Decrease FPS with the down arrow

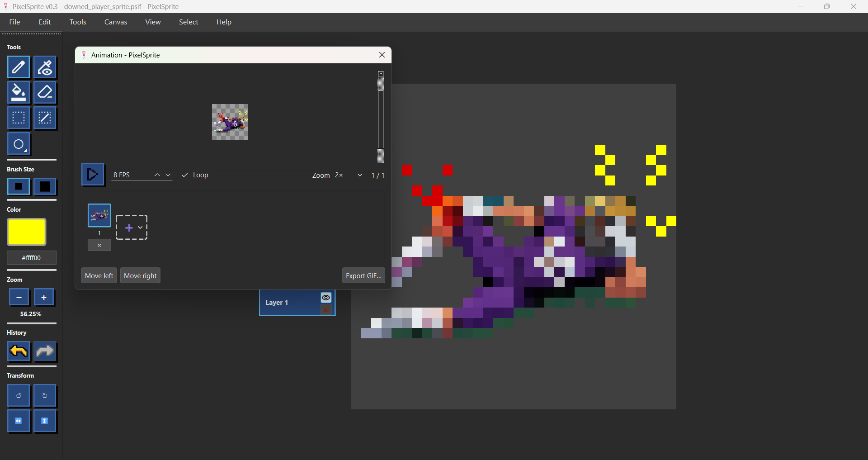[x=168, y=175]
